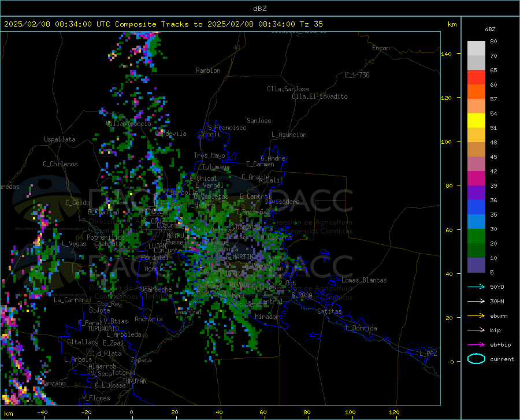Click the Clla.El_Cavadito map label
520x420 pixels.
pyautogui.click(x=320, y=96)
